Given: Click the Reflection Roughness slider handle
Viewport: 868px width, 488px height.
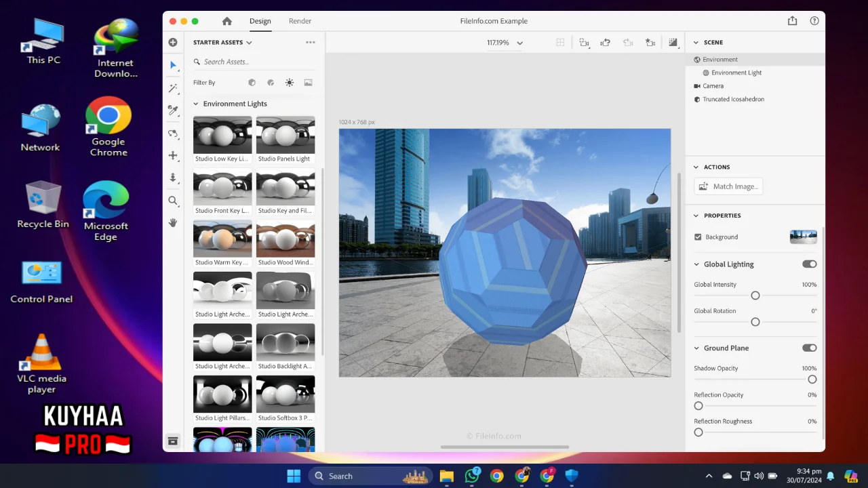Looking at the screenshot, I should pos(698,432).
